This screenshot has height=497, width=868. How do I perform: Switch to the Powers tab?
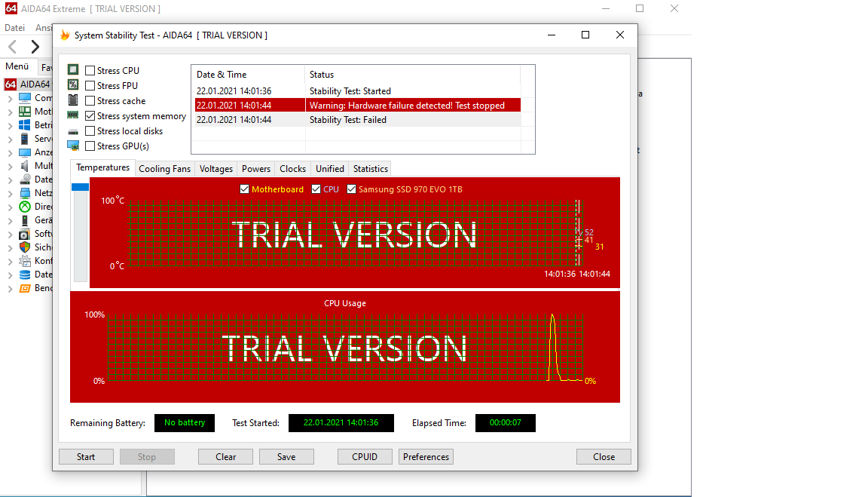tap(255, 168)
